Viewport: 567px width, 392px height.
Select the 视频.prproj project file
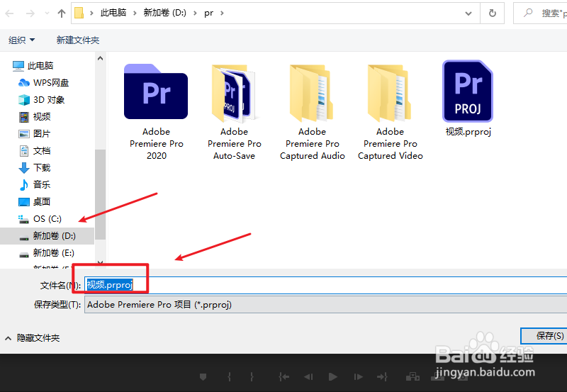point(468,99)
